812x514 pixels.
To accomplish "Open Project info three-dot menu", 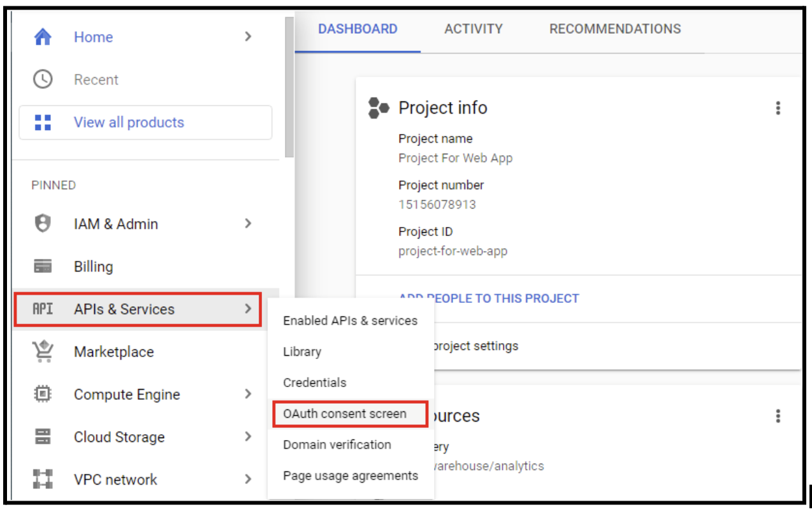I will click(778, 108).
